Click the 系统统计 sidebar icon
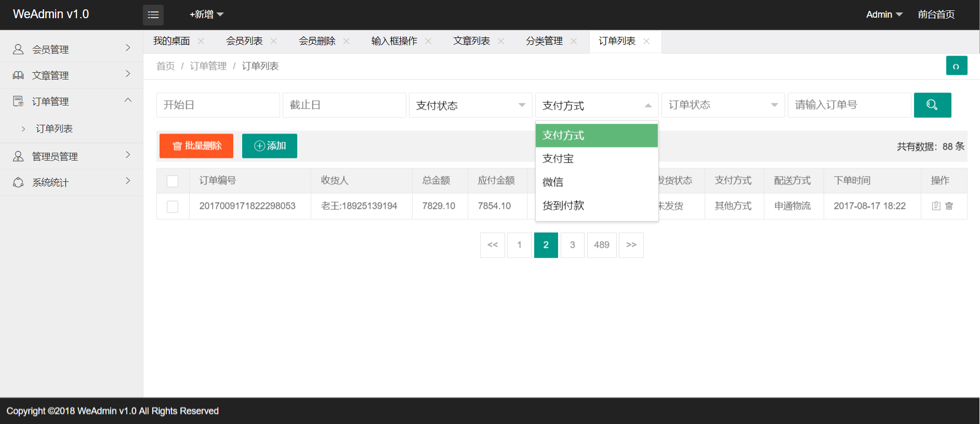This screenshot has height=424, width=980. point(18,182)
